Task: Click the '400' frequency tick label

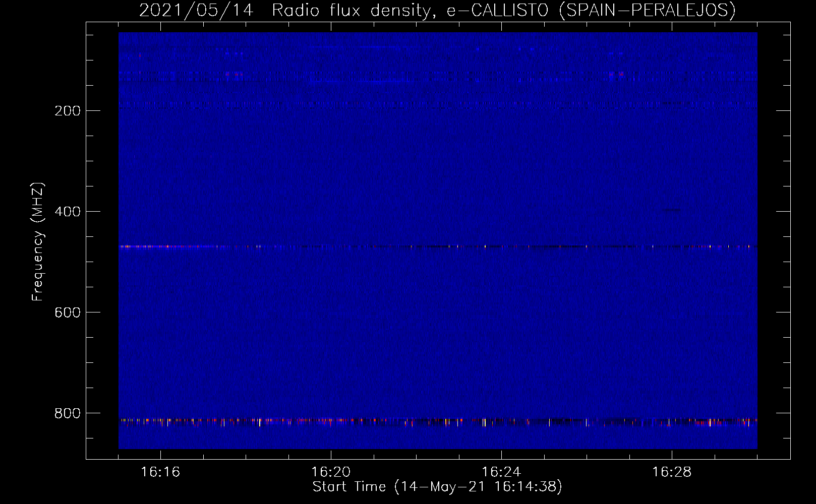Action: click(x=68, y=212)
